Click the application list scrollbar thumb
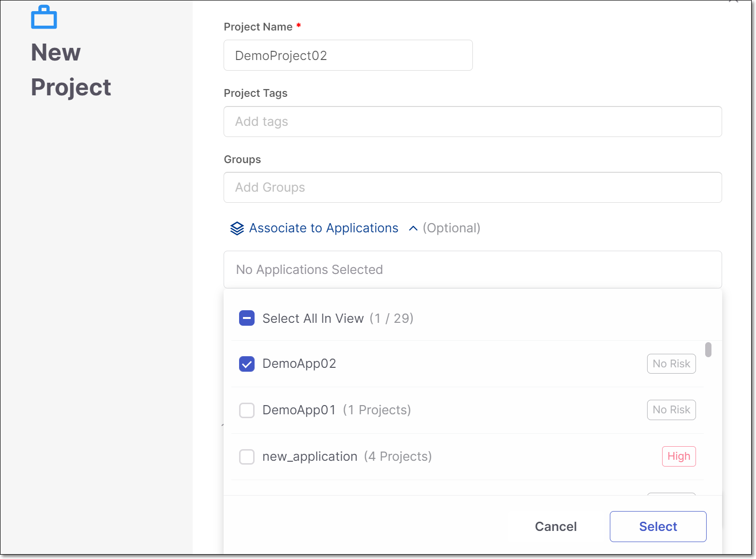The height and width of the screenshot is (559, 756). point(708,349)
